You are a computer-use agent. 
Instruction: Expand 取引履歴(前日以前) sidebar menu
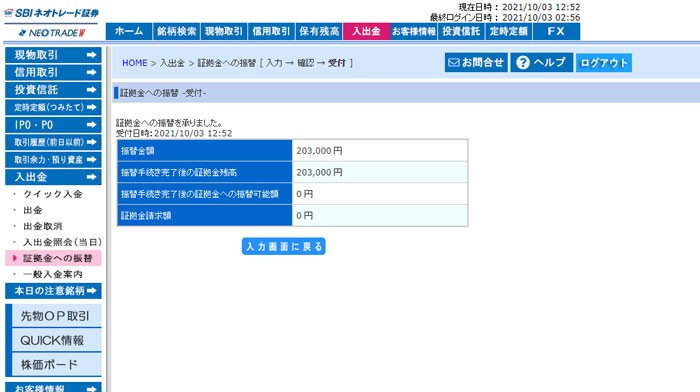[x=53, y=142]
